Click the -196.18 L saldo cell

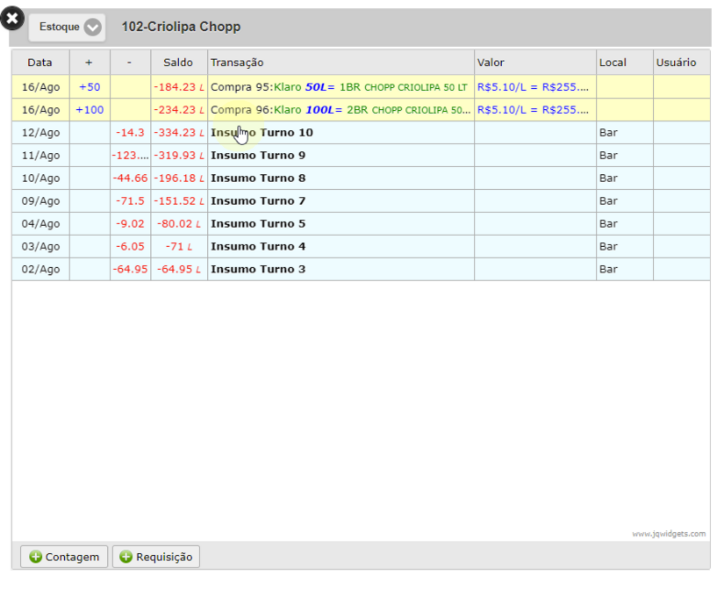(179, 178)
